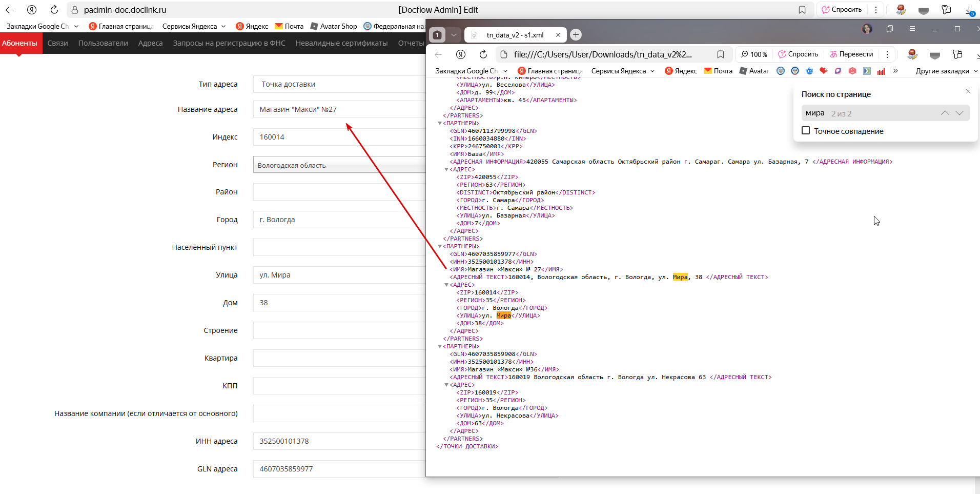The image size is (980, 494).
Task: Click Спросить button in XML window
Action: coord(798,54)
